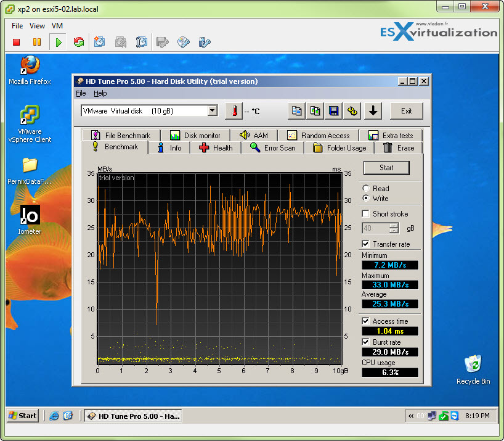
Task: Power on VM with green play icon
Action: [58, 42]
